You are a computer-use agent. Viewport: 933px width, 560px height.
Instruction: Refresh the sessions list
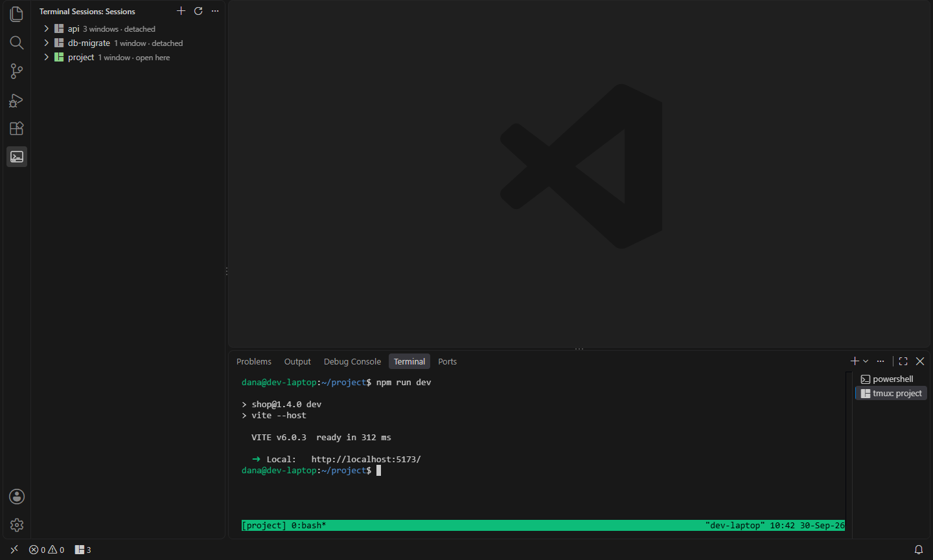(x=198, y=11)
